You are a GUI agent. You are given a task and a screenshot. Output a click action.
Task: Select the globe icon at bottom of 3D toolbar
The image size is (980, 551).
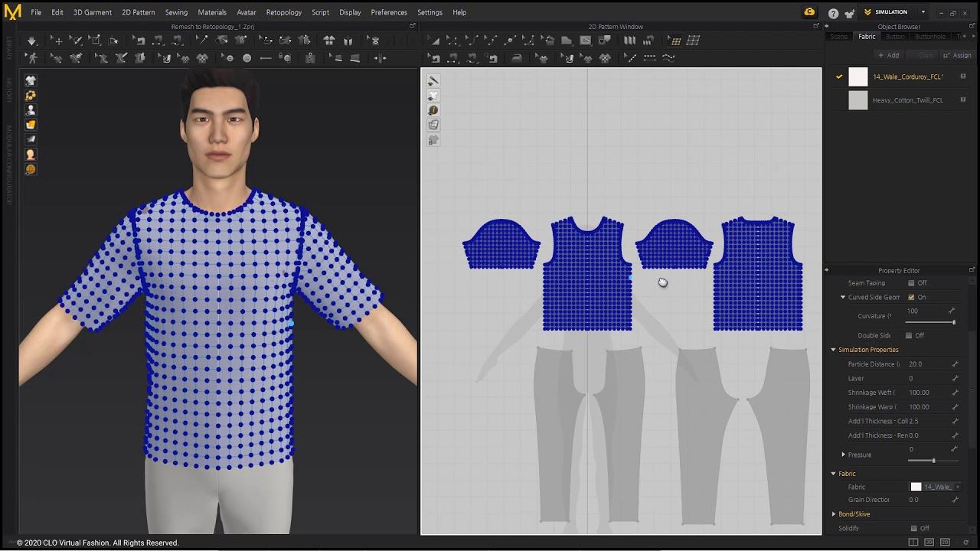[x=31, y=169]
